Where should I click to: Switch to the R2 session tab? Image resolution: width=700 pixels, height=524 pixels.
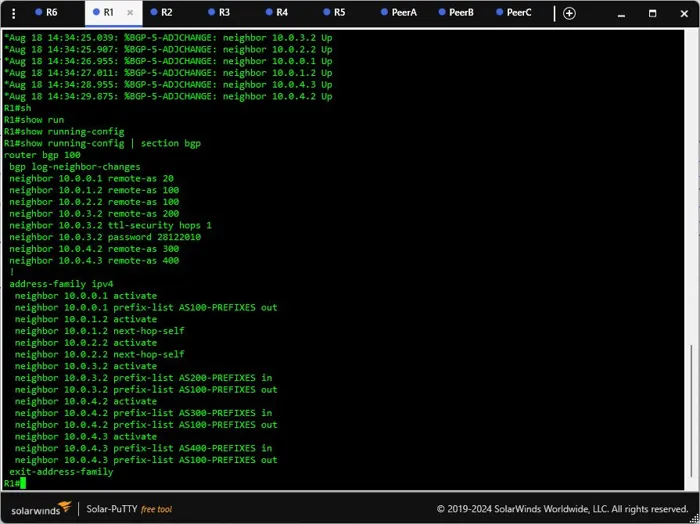(x=161, y=12)
